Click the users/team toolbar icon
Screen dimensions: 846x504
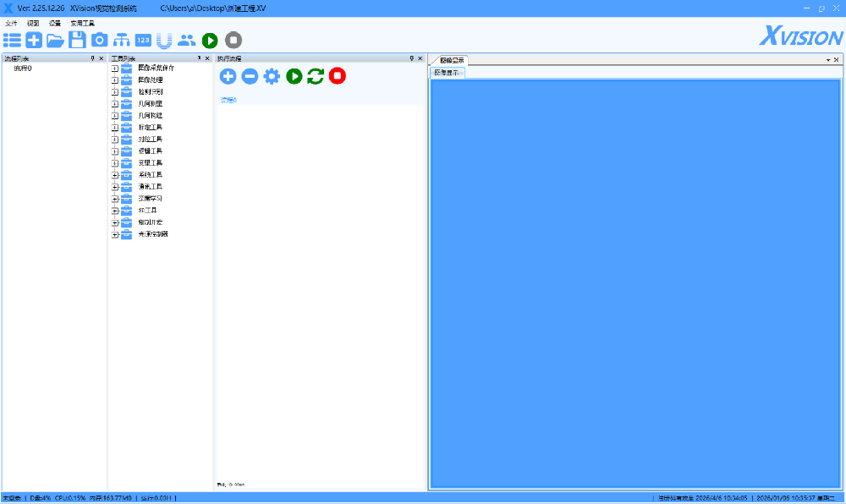pyautogui.click(x=188, y=39)
